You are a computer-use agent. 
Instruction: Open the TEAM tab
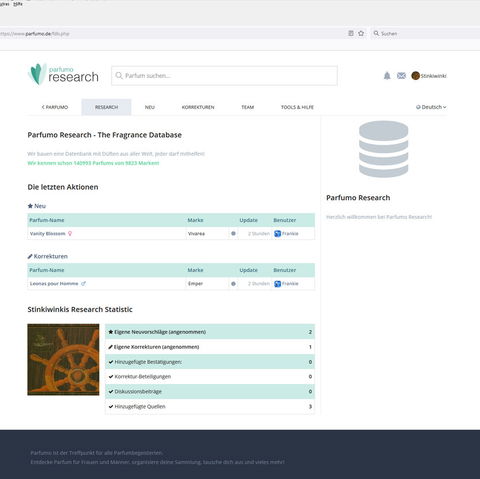click(x=248, y=107)
